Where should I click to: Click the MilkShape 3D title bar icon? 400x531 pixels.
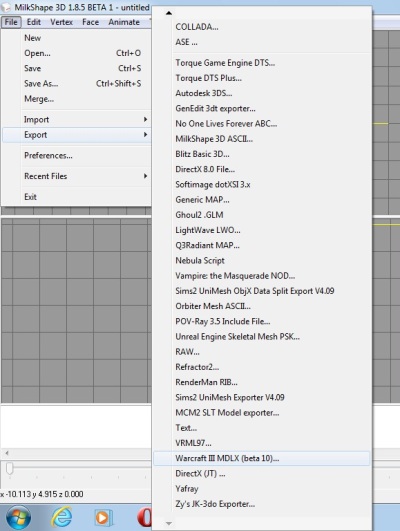pos(6,7)
